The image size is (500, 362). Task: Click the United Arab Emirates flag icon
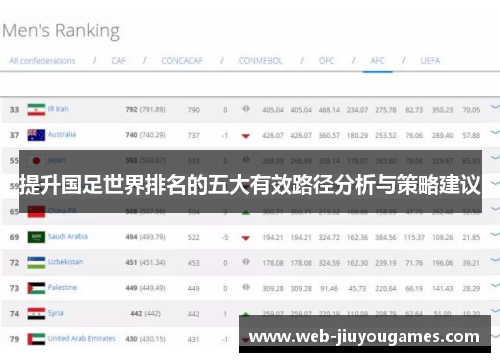point(36,339)
